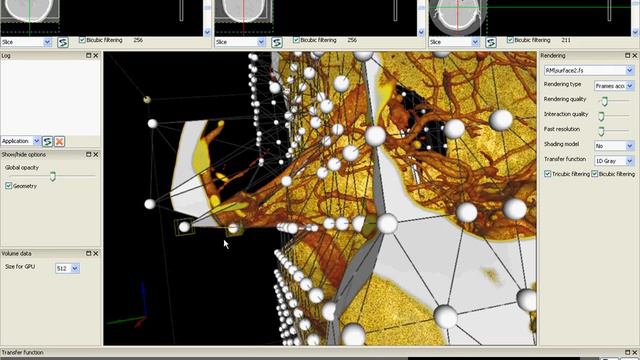
Task: Close the Show/hide options panel
Action: tap(96, 154)
